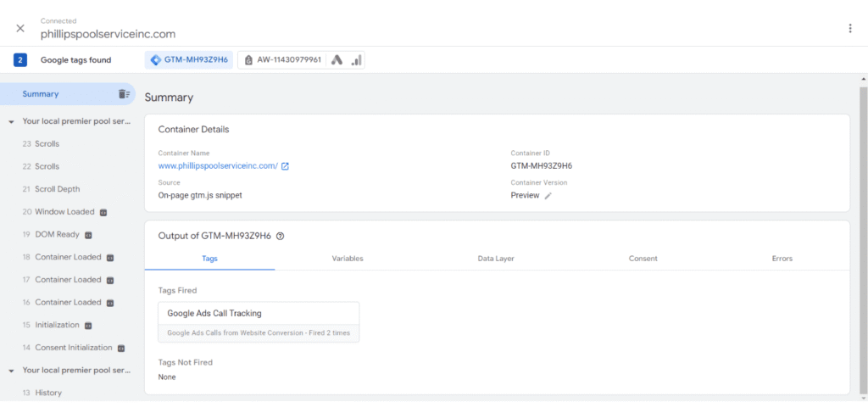Open the www.phillipspoolserviceinc.com/ container link
The image size is (868, 413).
218,166
